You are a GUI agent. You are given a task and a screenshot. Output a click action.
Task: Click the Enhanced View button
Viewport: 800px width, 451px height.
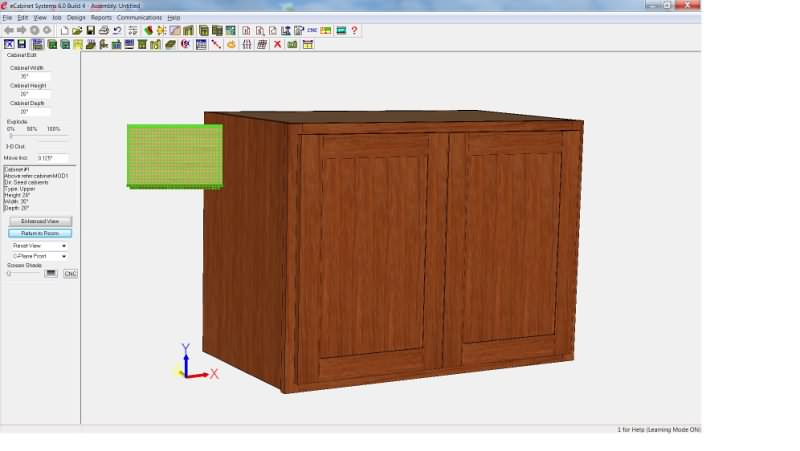pyautogui.click(x=40, y=221)
